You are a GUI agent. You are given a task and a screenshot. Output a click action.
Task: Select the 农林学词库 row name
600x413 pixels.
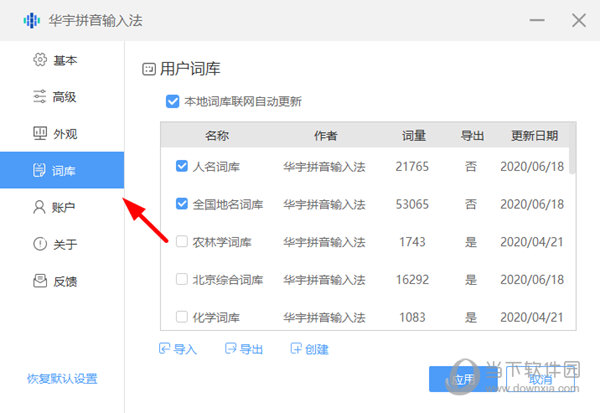click(x=222, y=242)
